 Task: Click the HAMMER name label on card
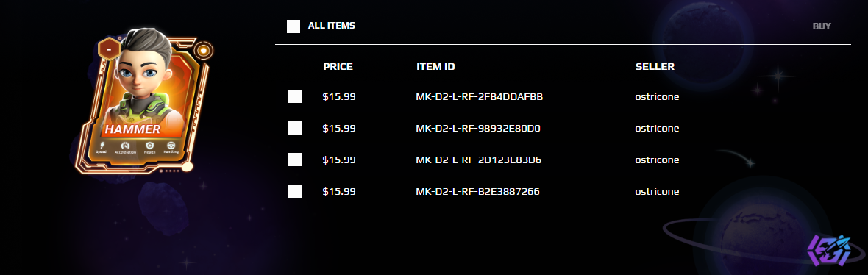click(133, 129)
